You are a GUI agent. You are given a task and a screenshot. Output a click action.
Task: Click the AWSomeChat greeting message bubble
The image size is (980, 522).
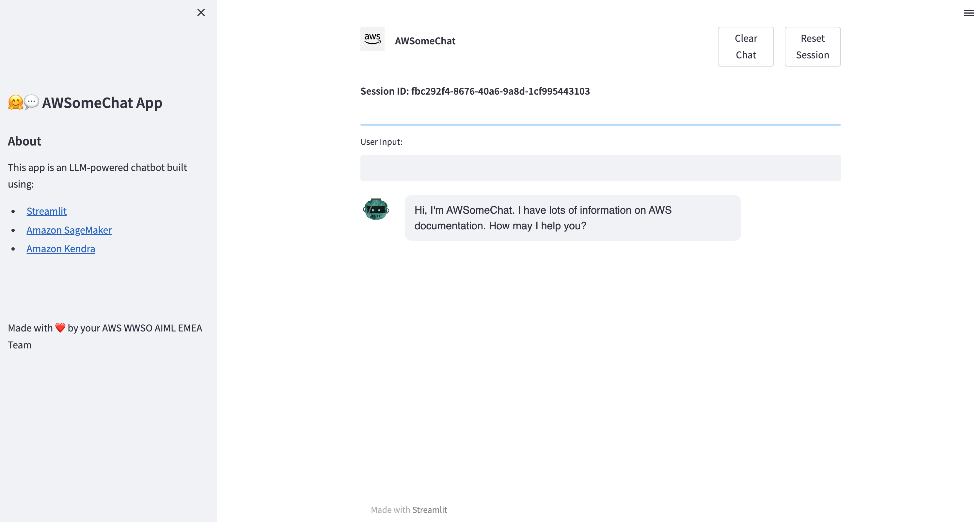tap(573, 218)
